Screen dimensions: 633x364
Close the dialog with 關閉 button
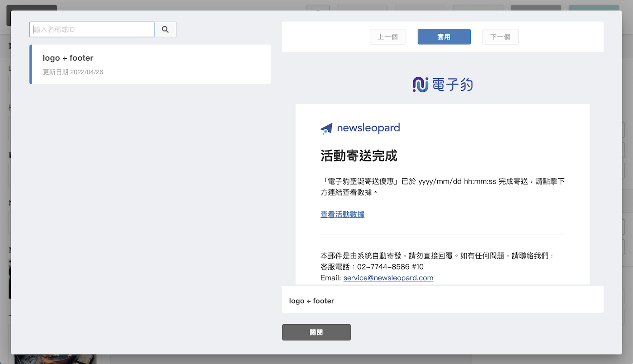point(316,332)
